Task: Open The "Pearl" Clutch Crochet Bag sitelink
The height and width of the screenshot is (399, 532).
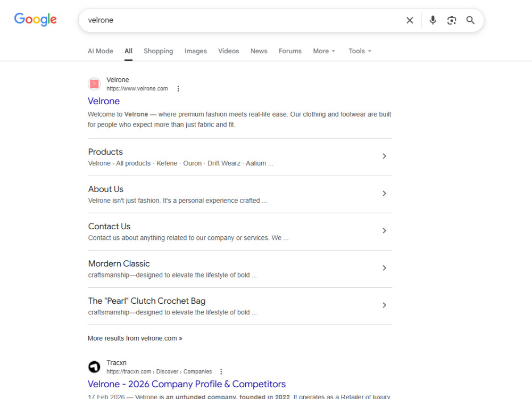Action: tap(147, 301)
